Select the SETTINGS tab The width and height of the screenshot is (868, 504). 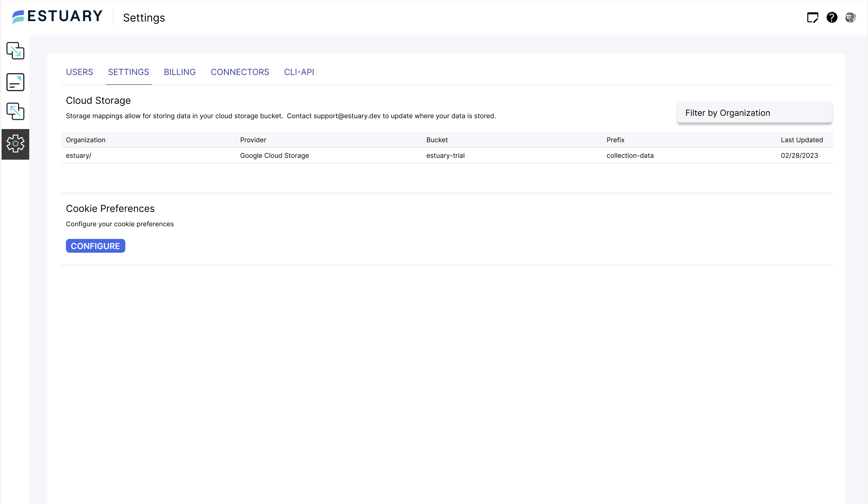[128, 72]
